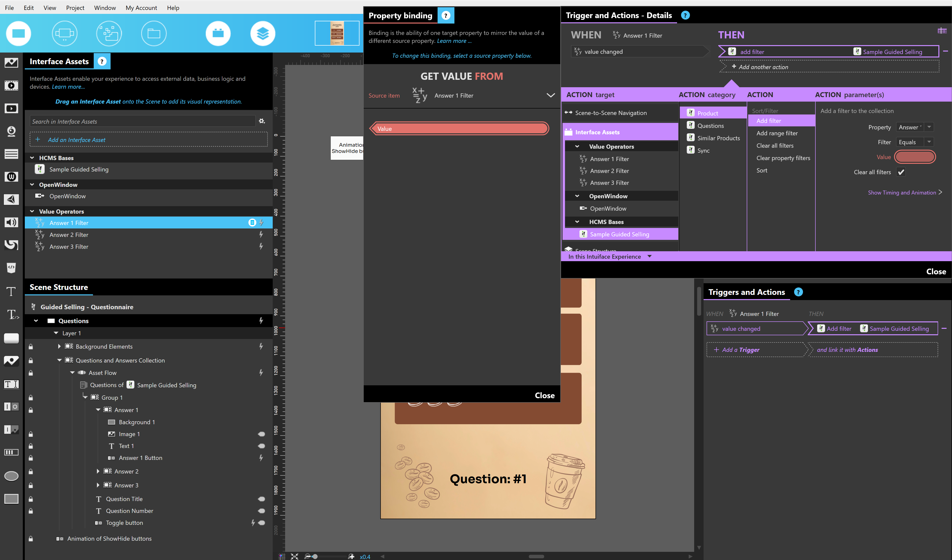Select the audio speaker tool in sidebar
Viewport: 952px width, 560px height.
(x=11, y=223)
